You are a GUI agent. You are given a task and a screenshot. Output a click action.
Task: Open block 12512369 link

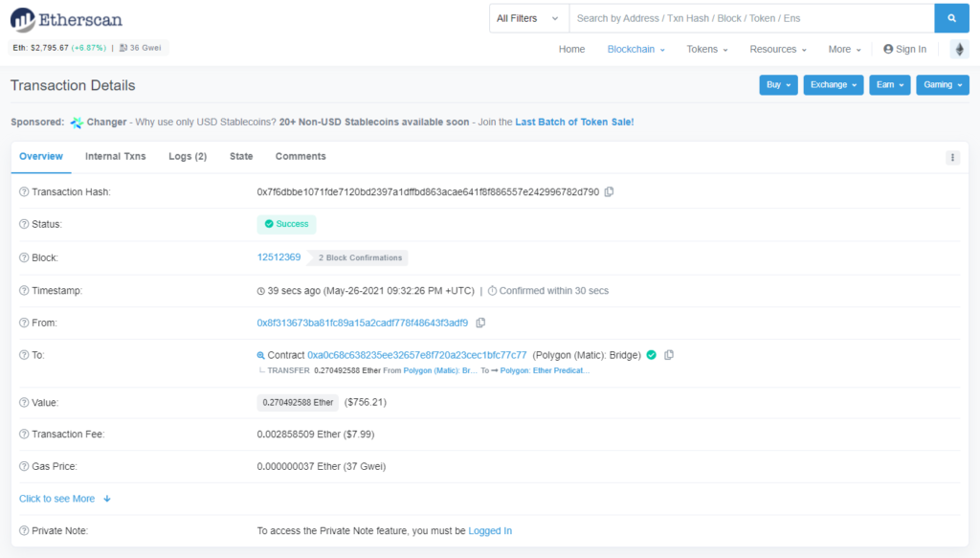(x=278, y=257)
